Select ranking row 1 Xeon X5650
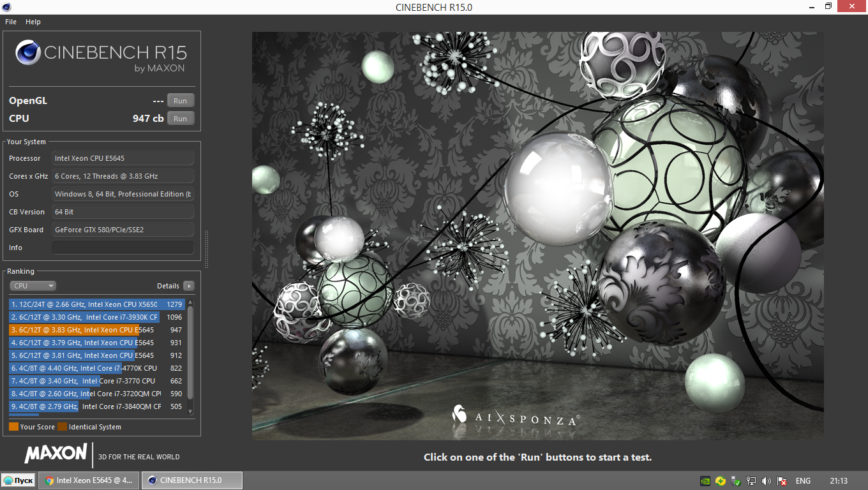868x490 pixels. tap(97, 304)
